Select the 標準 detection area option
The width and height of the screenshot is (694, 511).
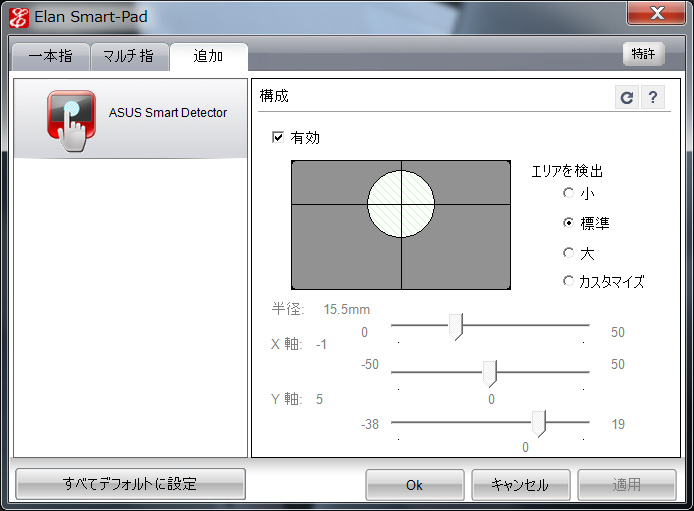click(x=569, y=223)
